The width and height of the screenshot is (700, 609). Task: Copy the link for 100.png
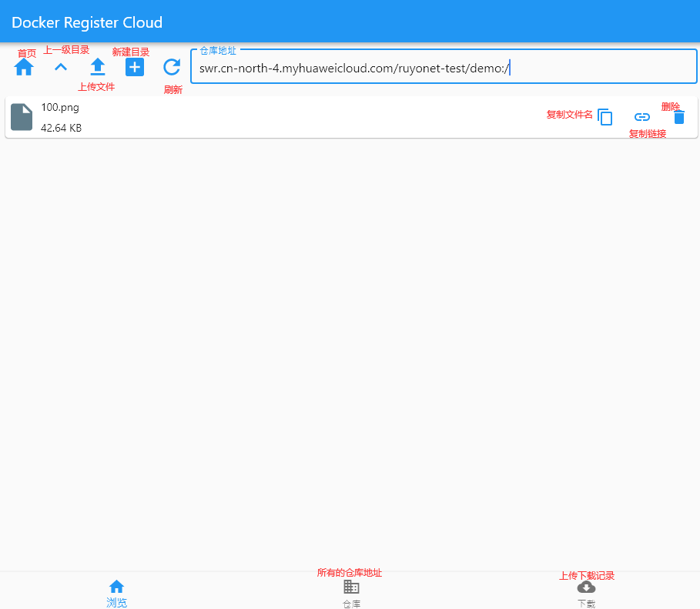coord(642,117)
